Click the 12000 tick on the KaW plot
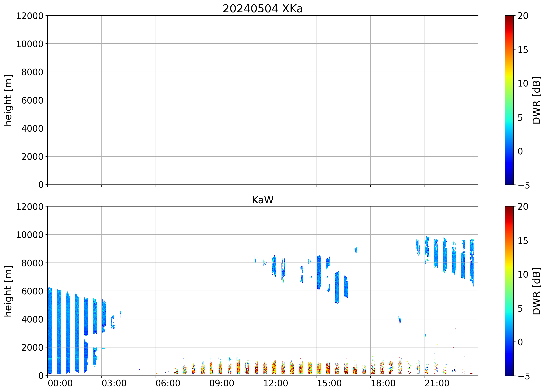This screenshot has height=392, width=546. coord(30,207)
